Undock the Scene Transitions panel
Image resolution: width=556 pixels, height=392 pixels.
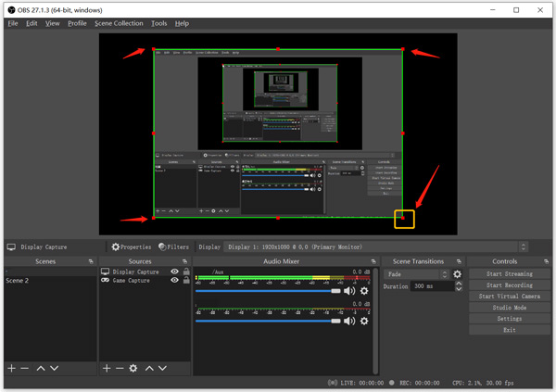pos(459,261)
